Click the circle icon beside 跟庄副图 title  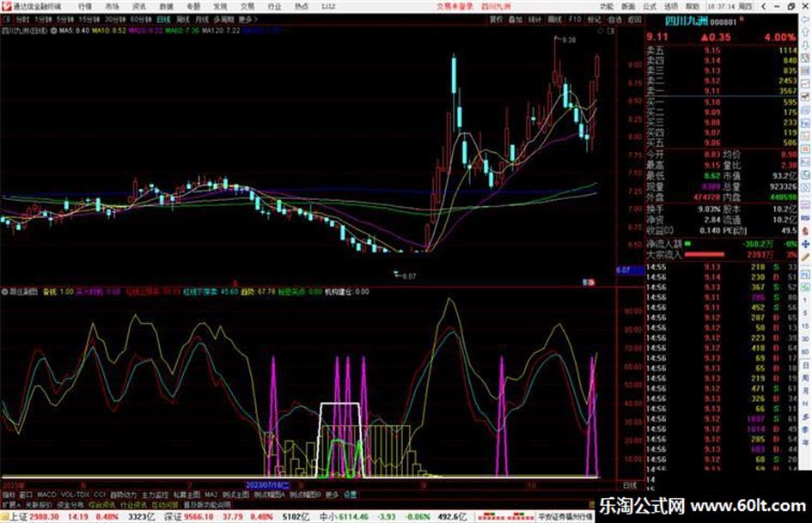click(x=4, y=292)
